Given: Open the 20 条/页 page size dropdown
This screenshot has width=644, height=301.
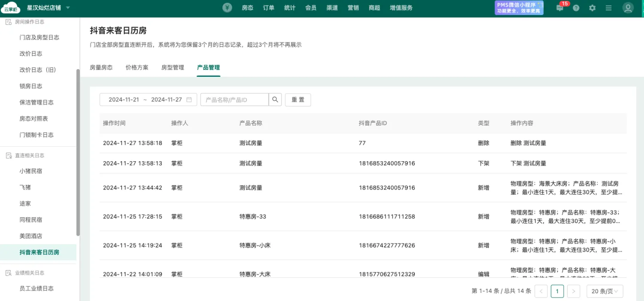Looking at the screenshot, I should (x=605, y=291).
